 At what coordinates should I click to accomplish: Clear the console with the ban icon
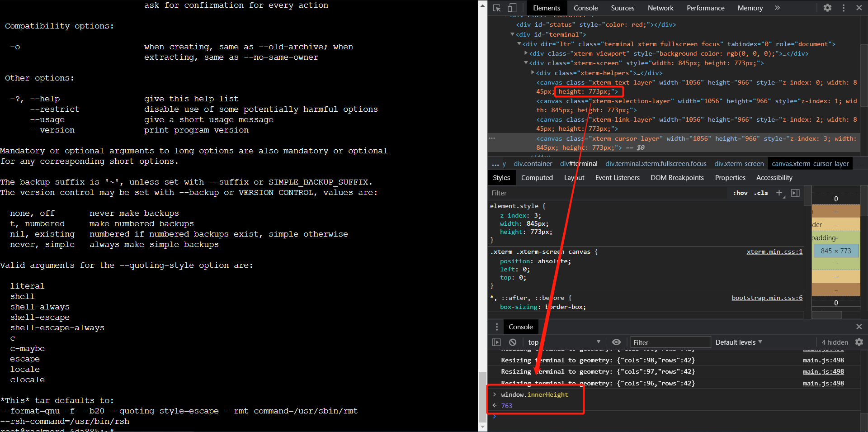click(512, 342)
